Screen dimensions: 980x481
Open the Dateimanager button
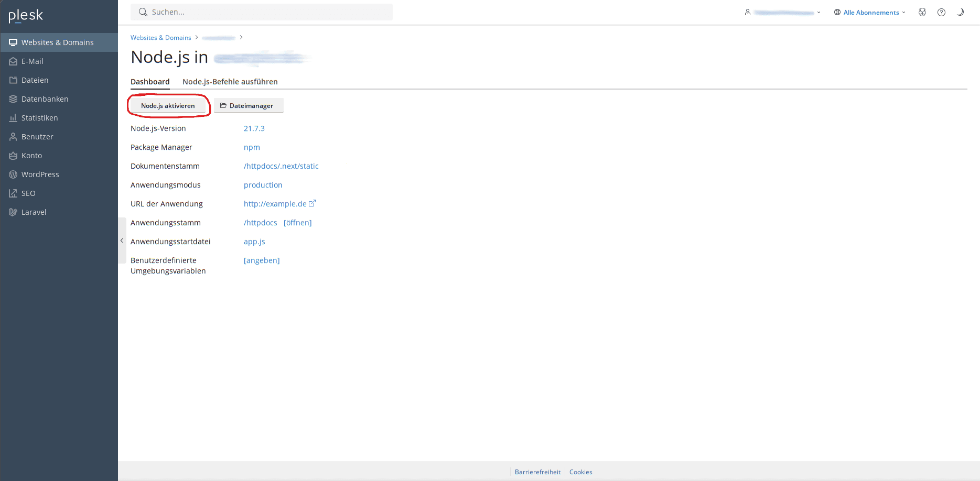click(x=249, y=106)
